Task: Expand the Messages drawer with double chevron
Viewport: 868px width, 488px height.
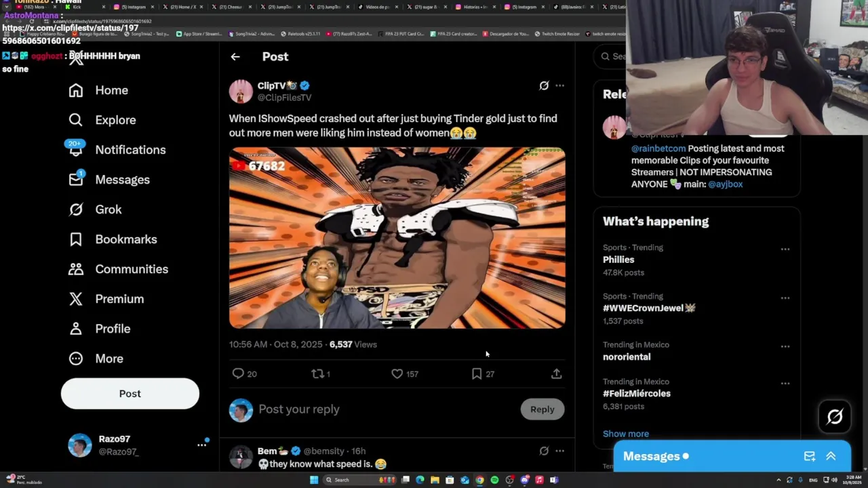Action: coord(831,456)
